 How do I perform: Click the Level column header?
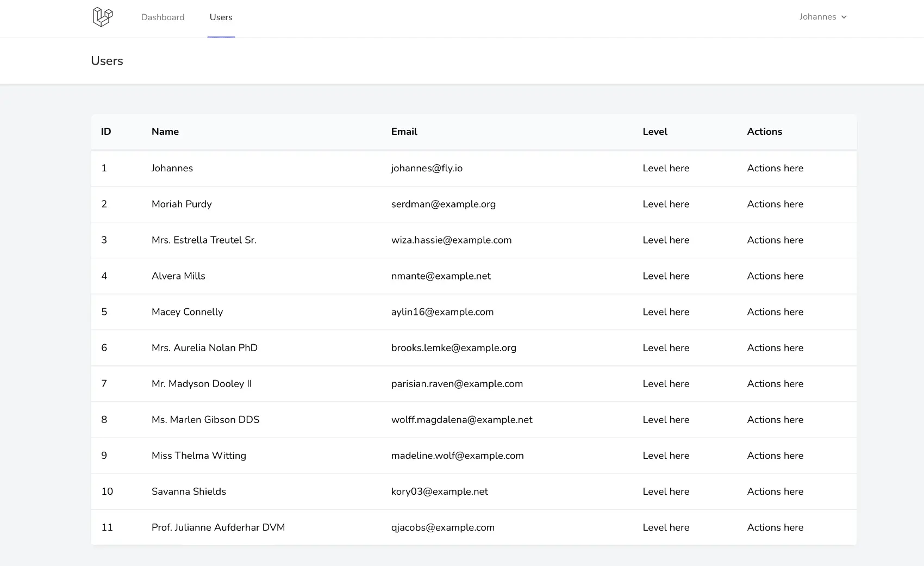tap(655, 132)
